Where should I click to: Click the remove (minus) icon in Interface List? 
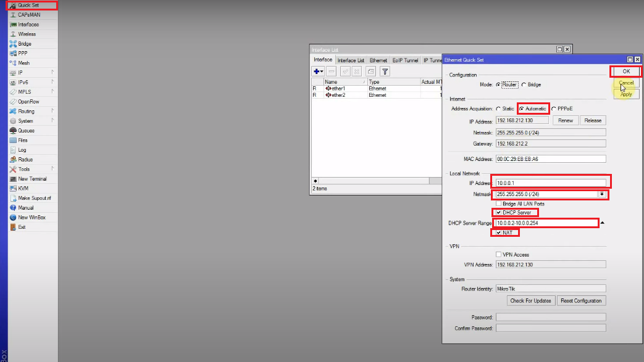tap(332, 72)
